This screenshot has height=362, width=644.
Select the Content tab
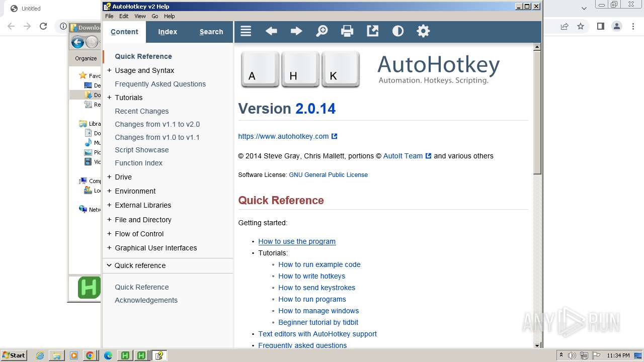coord(124,32)
